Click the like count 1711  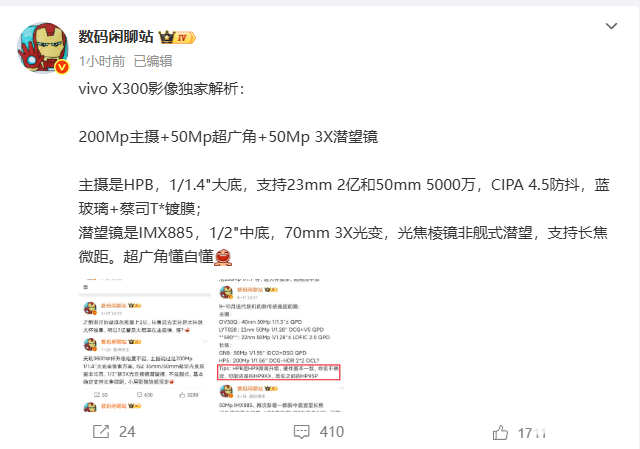pos(532,433)
